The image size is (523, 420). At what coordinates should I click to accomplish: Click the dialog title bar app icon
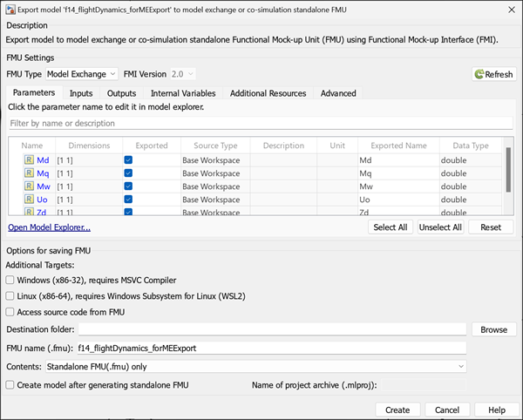pyautogui.click(x=10, y=9)
